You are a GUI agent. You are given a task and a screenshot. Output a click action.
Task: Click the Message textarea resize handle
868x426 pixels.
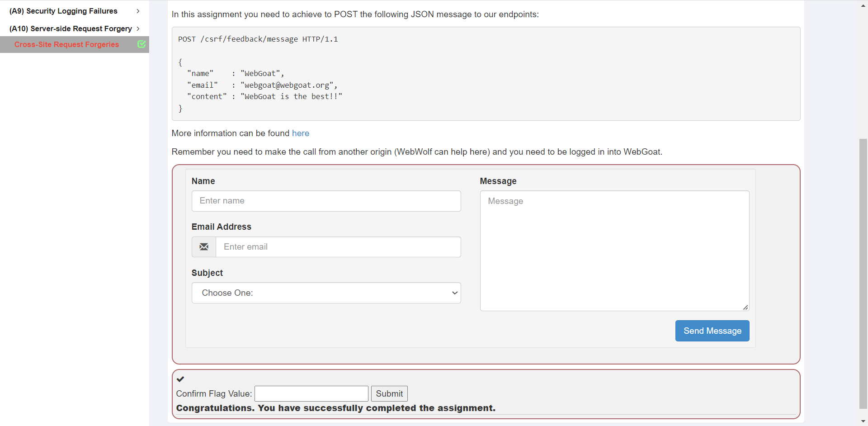click(745, 307)
